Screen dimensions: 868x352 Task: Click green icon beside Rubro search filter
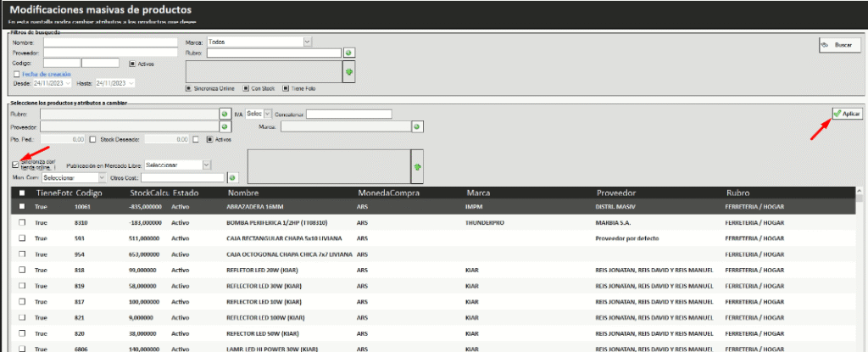pos(348,53)
